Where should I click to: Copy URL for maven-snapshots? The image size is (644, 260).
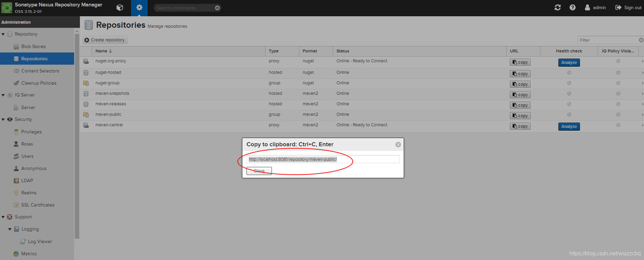520,95
